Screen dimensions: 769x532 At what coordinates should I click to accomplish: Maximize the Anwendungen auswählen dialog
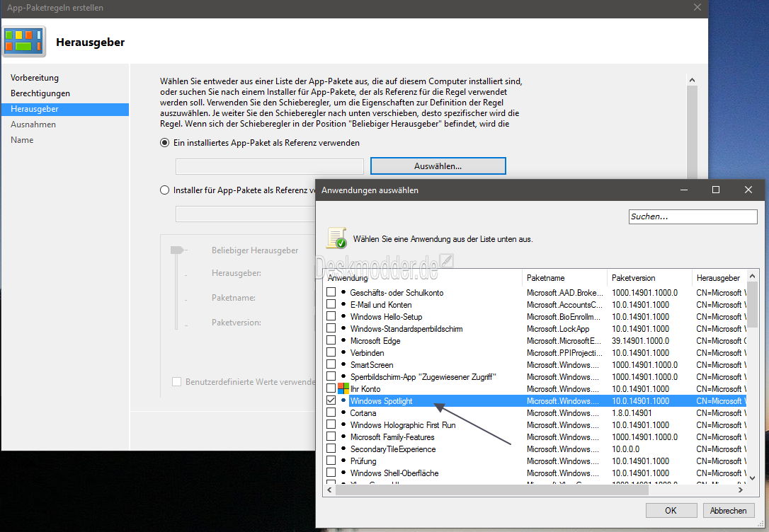coord(716,190)
